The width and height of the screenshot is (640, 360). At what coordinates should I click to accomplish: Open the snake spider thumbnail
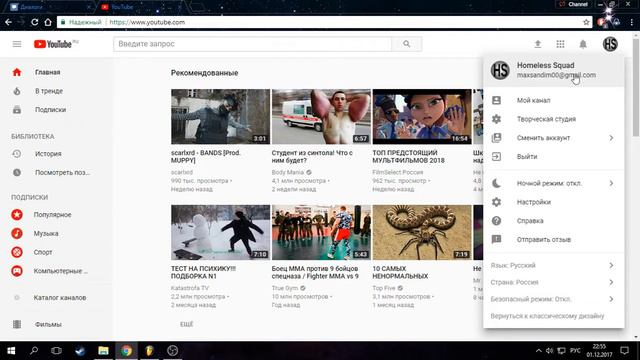point(422,232)
